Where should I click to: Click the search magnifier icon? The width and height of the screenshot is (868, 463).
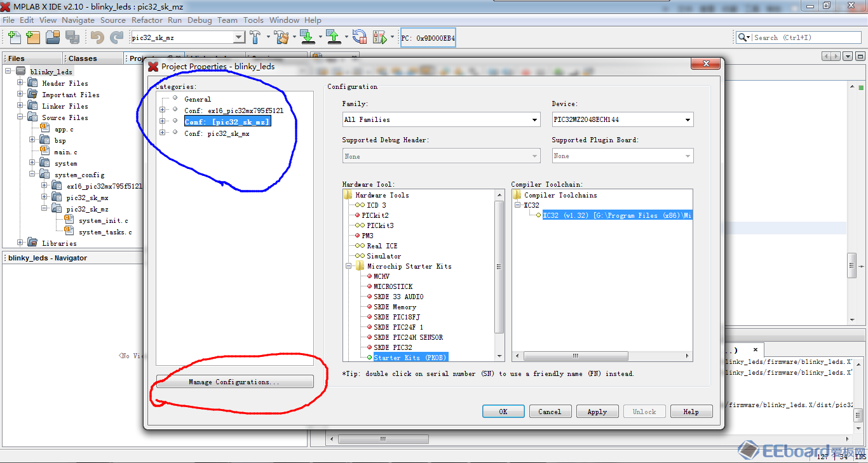tap(742, 37)
